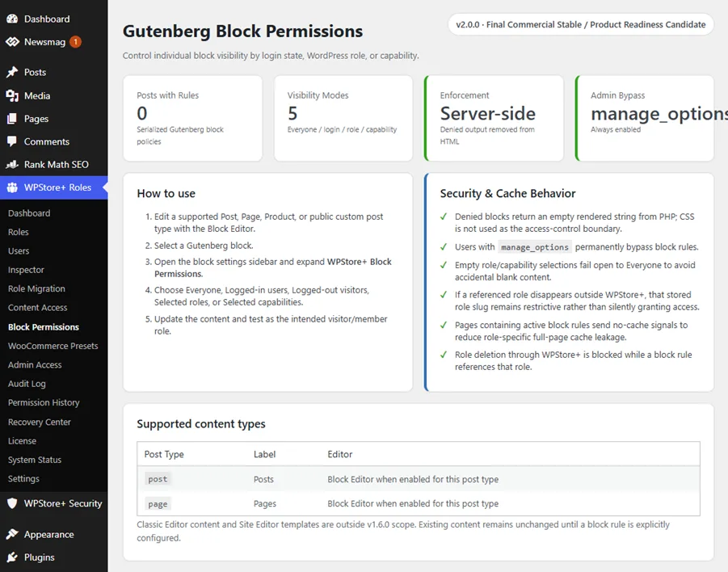Click the Plugins plug icon

coord(12,557)
